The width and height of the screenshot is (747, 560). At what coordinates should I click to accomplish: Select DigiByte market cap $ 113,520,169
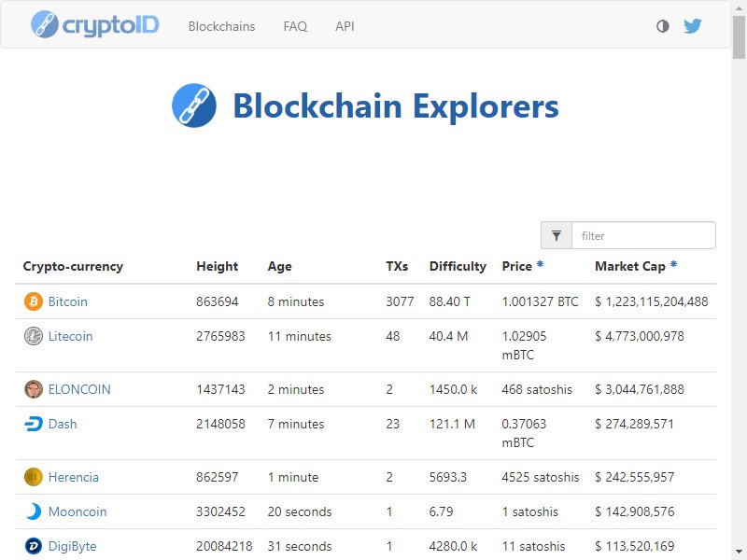[x=635, y=546]
